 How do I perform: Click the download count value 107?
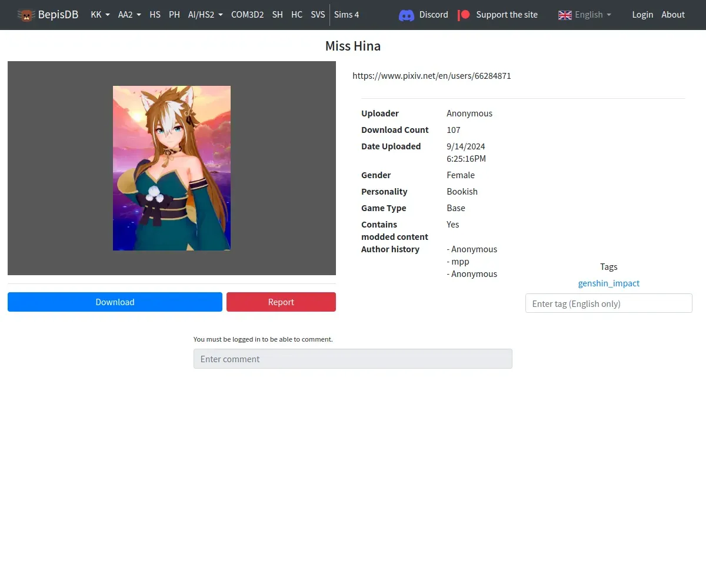[x=454, y=130]
